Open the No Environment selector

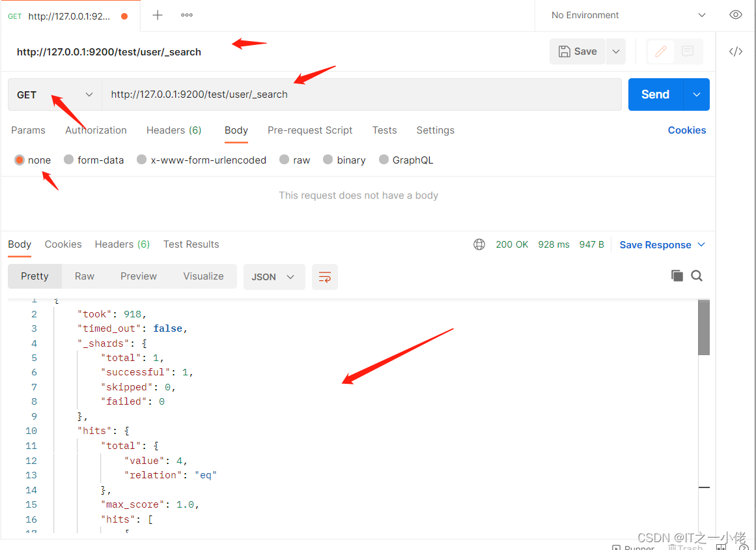(628, 16)
